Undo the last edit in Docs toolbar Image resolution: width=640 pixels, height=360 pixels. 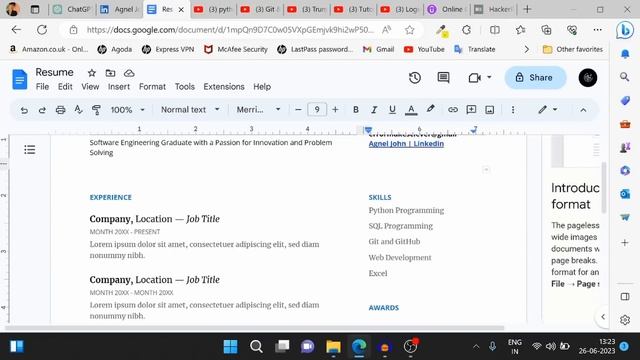click(x=24, y=110)
